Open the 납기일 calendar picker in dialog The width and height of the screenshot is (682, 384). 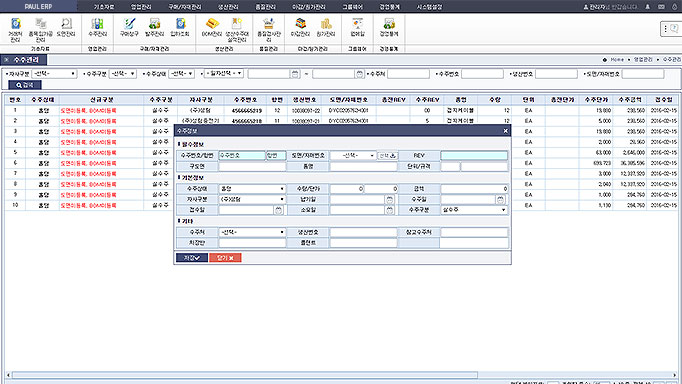coord(390,200)
